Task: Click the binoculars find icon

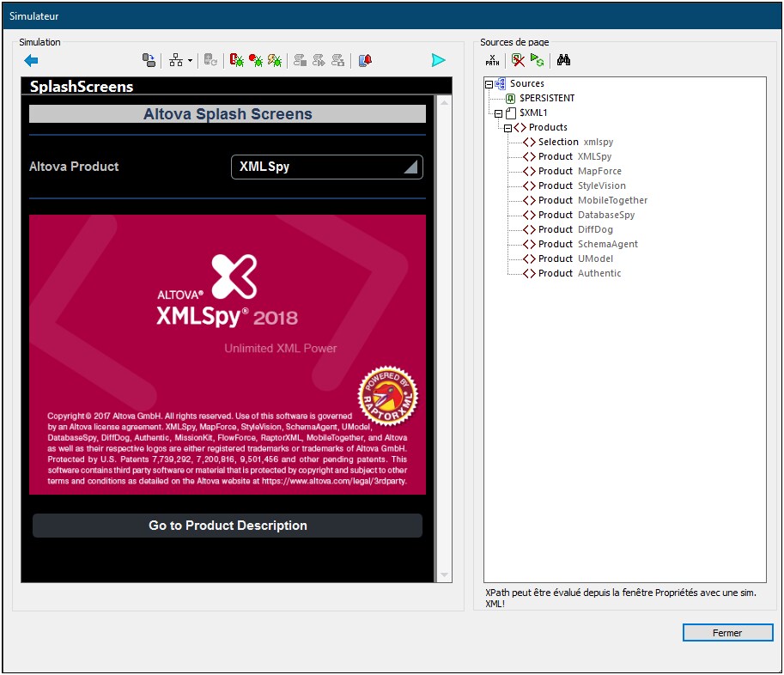Action: click(x=563, y=60)
